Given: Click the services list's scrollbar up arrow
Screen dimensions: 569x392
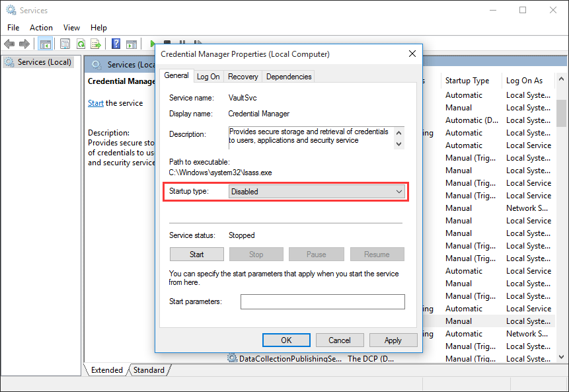Looking at the screenshot, I should coord(561,79).
